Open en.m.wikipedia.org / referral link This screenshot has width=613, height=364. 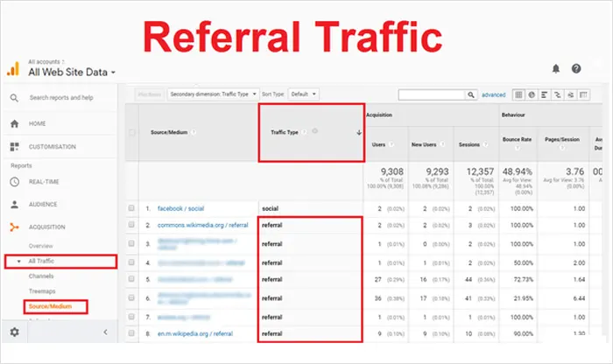point(195,333)
